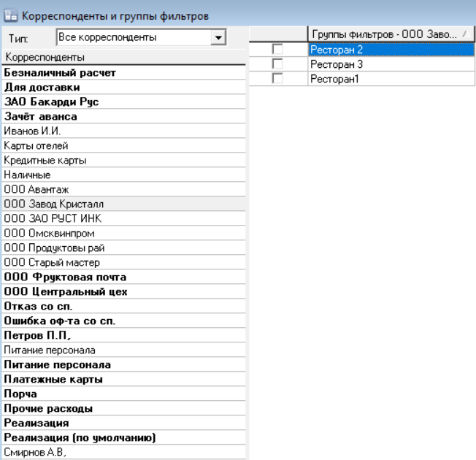Choose Смирнов А.В. at list bottom
476x460 pixels.
36,453
